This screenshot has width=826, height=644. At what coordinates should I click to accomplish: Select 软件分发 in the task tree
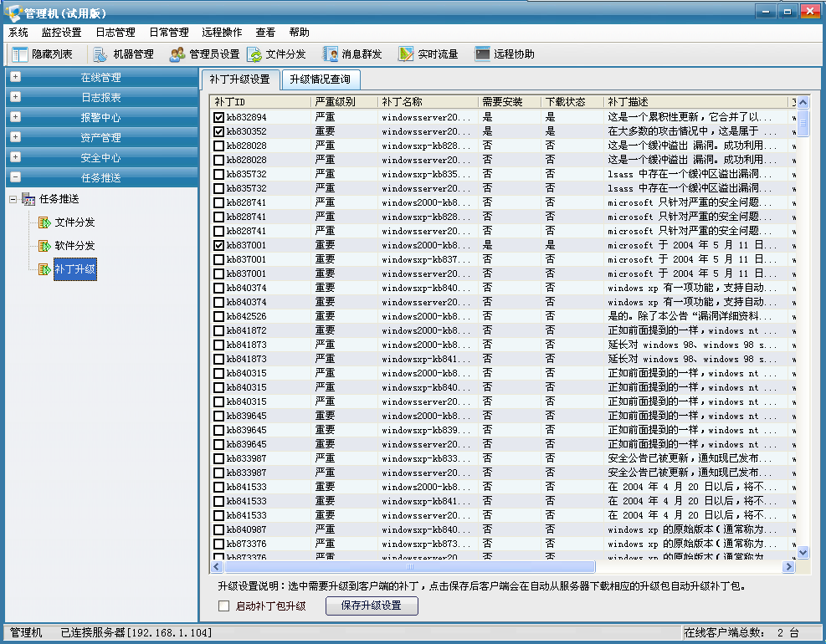pyautogui.click(x=74, y=246)
